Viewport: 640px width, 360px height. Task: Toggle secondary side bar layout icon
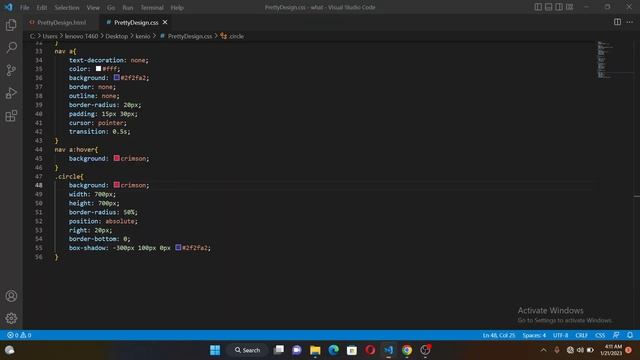pos(559,7)
